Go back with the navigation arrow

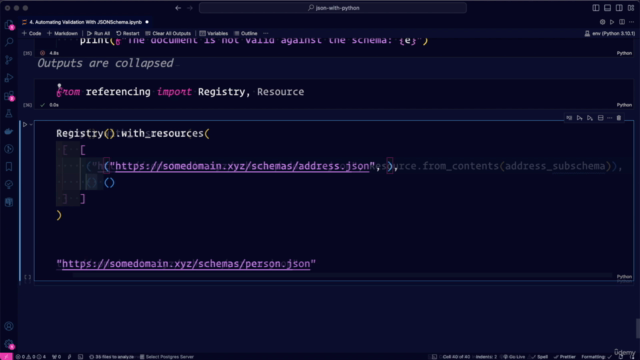[178, 8]
